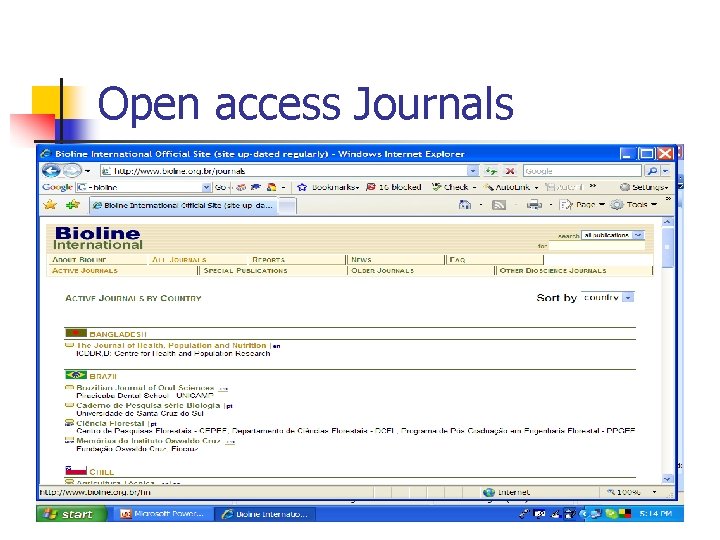Open Ciência Florestal journal link
Viewport: 720px width, 540px height.
[x=111, y=423]
